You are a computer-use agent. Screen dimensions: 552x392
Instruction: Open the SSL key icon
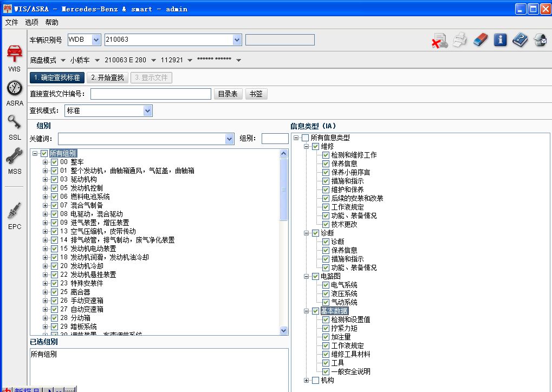coord(15,122)
